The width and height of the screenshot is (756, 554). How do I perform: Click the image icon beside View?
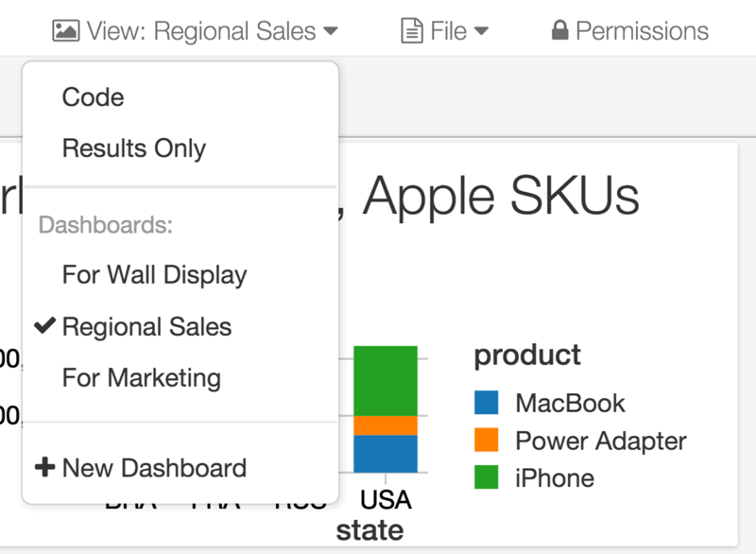66,30
